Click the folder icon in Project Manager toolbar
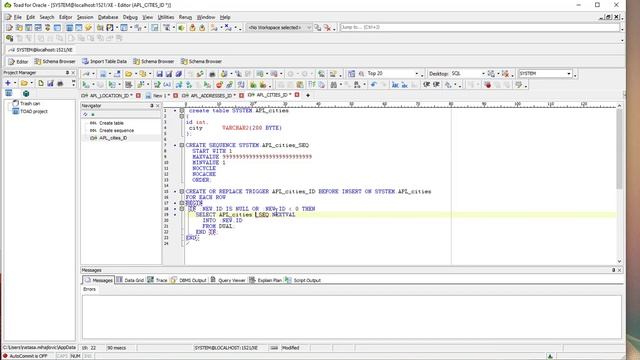This screenshot has width=640, height=360. (24, 83)
